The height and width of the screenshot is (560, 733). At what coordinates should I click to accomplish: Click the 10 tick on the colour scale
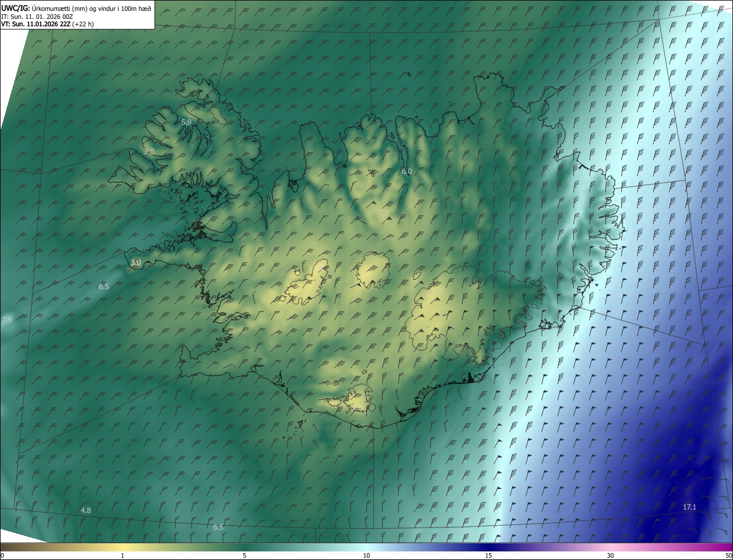click(366, 555)
